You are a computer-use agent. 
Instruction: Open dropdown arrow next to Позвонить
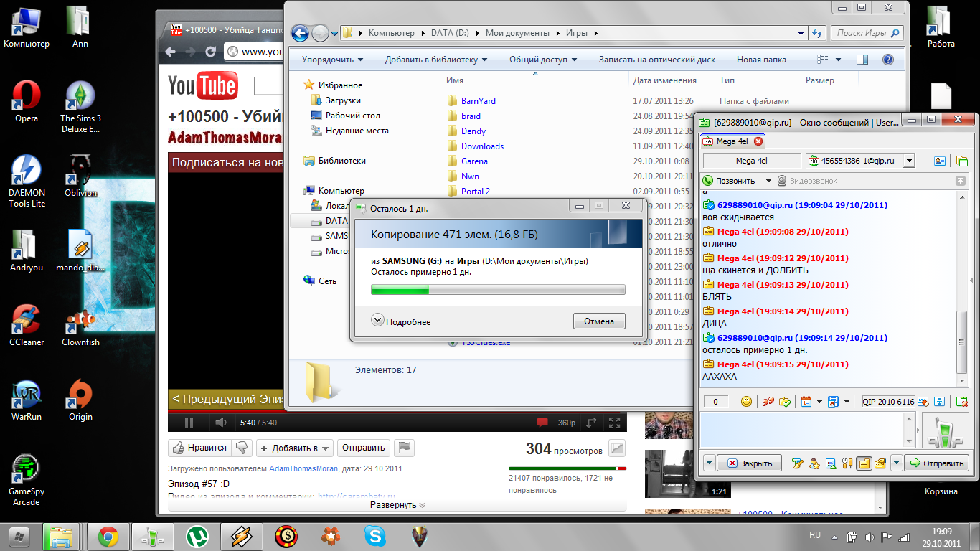point(768,181)
